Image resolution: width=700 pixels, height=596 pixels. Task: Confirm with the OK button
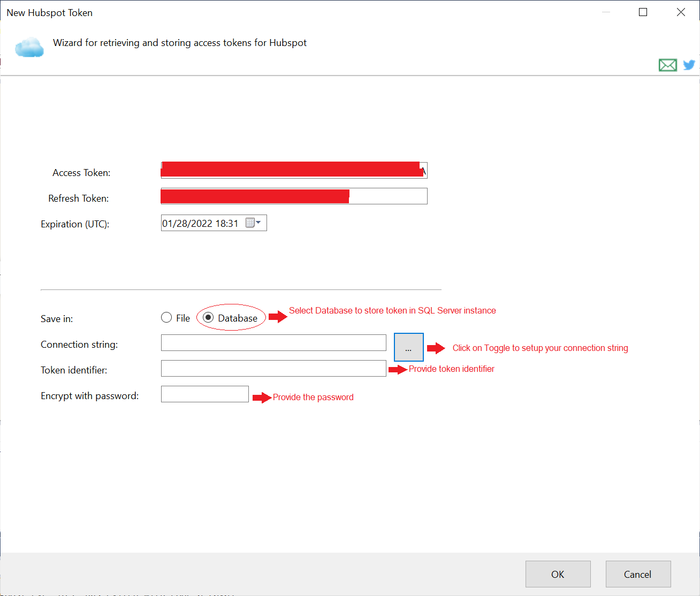(x=558, y=574)
